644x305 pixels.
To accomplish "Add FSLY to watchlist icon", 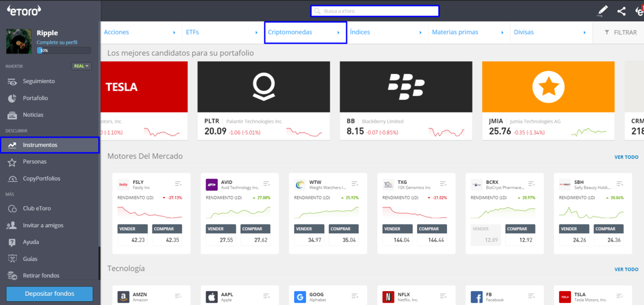I will [178, 184].
